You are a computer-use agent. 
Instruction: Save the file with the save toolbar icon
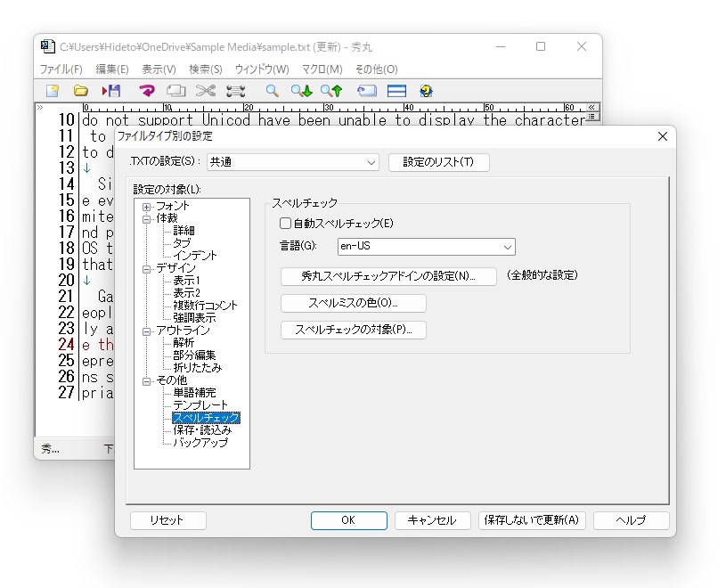[110, 90]
